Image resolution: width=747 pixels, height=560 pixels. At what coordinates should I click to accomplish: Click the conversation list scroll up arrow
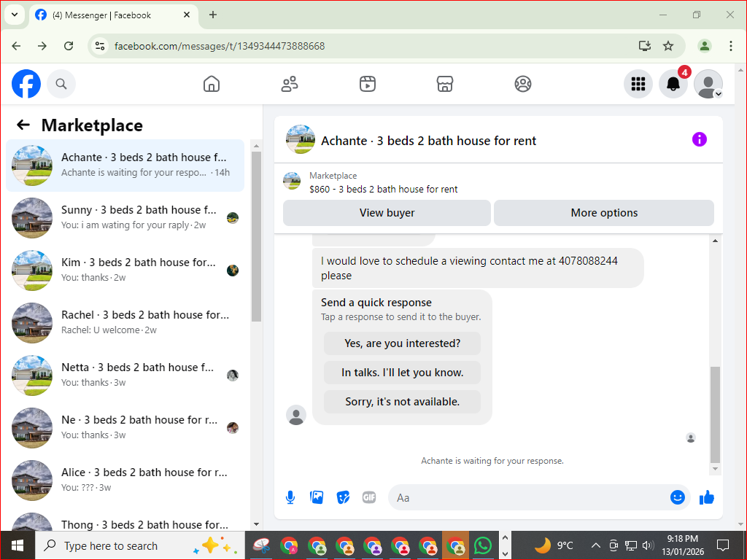point(256,146)
